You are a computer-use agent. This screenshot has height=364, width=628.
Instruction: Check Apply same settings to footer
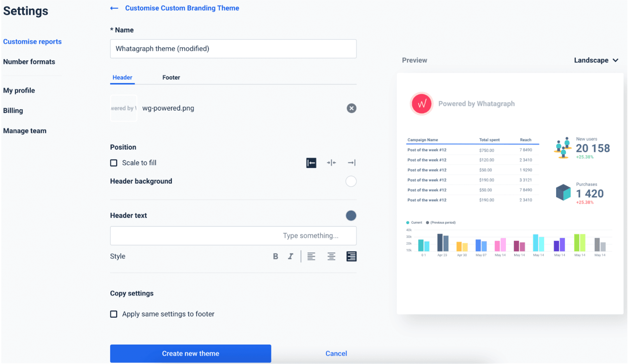(114, 314)
